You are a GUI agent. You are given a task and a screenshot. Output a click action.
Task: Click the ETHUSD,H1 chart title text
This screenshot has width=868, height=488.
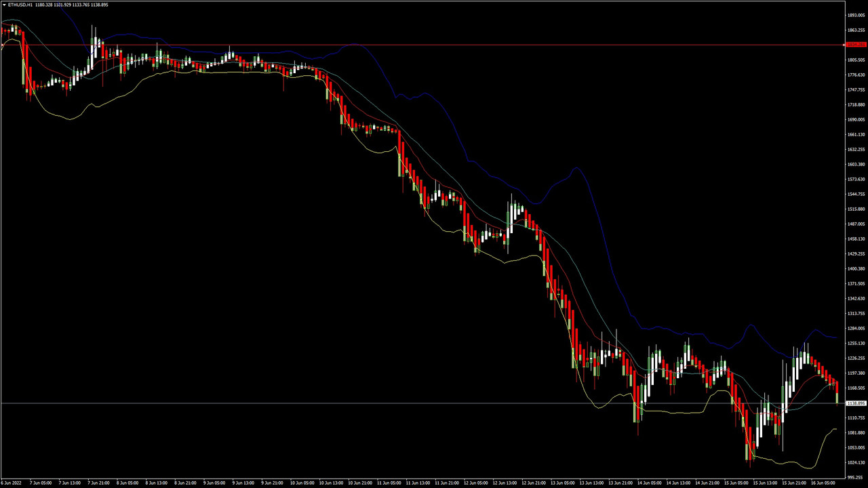point(20,5)
